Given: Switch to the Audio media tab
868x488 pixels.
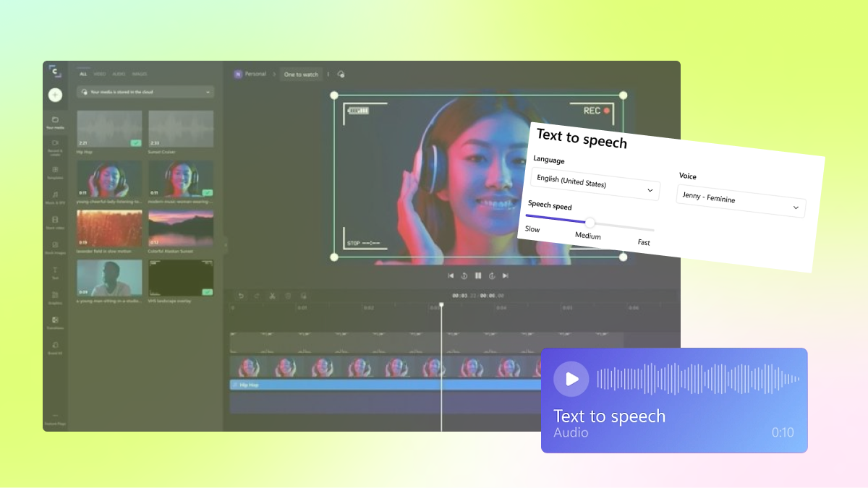Looking at the screenshot, I should coord(119,74).
